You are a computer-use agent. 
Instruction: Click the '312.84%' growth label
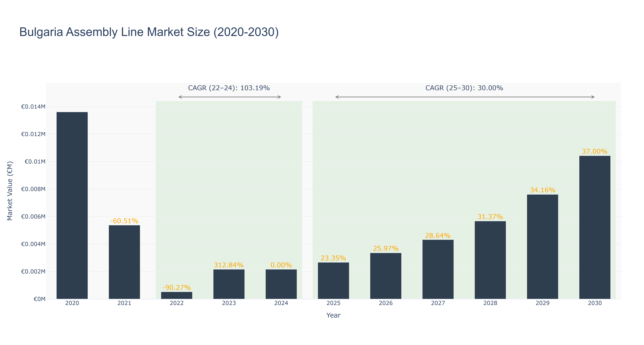[x=229, y=265]
